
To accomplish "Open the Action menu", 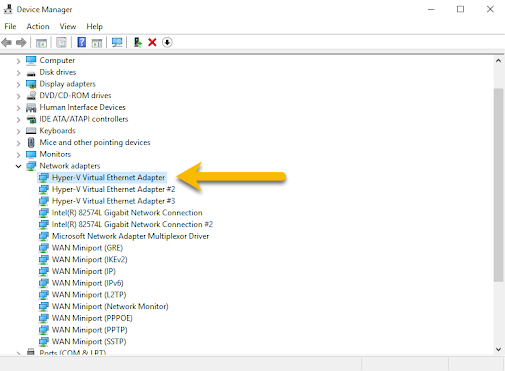I will point(38,26).
